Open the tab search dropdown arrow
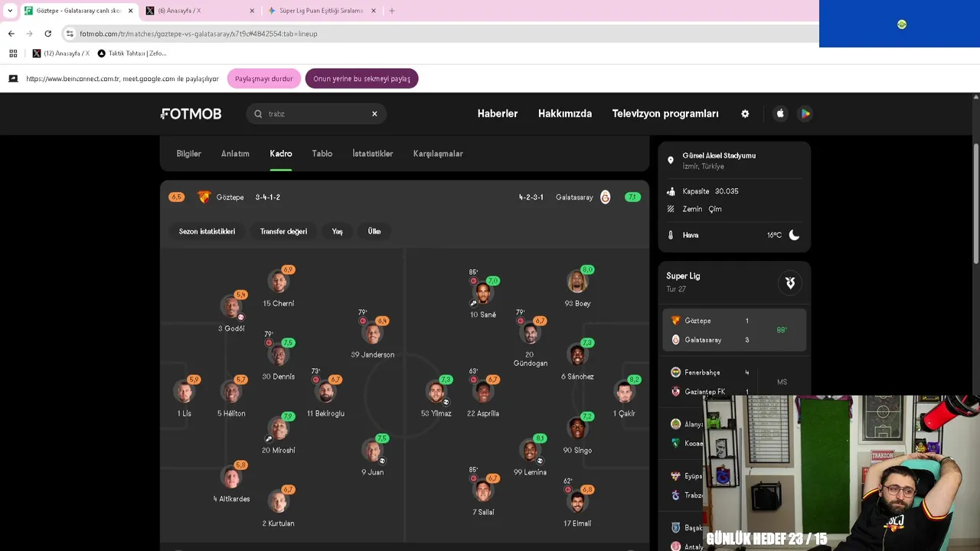The width and height of the screenshot is (980, 551). (x=10, y=11)
